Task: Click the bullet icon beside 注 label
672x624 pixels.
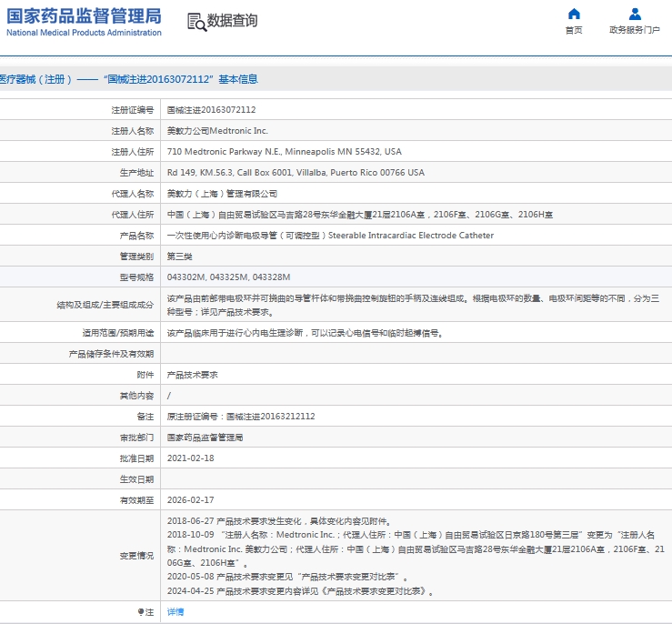Action: (141, 611)
